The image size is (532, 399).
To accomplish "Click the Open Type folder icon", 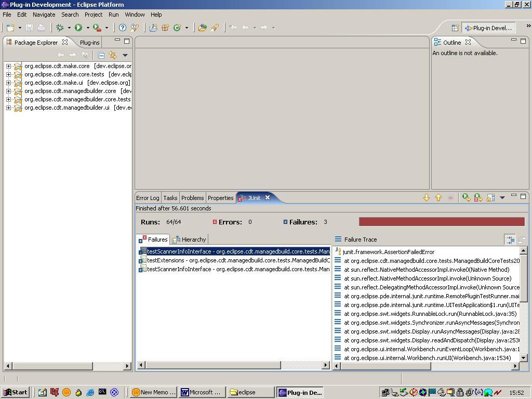I will (x=203, y=28).
